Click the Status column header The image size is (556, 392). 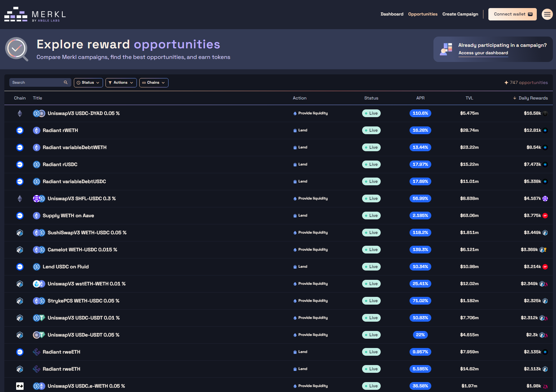(371, 98)
